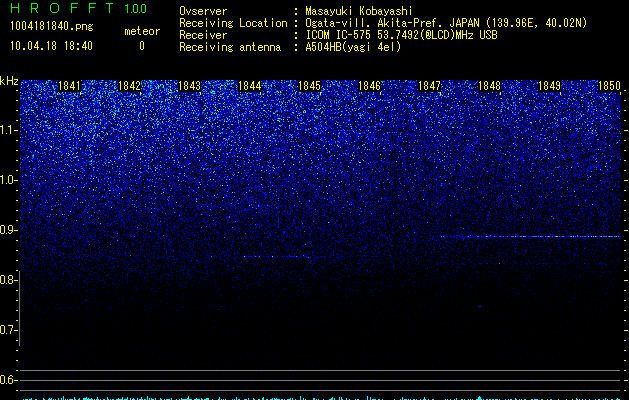This screenshot has width=629, height=400.
Task: Click the date stamp 10.04.18 18:40
Action: [x=51, y=46]
